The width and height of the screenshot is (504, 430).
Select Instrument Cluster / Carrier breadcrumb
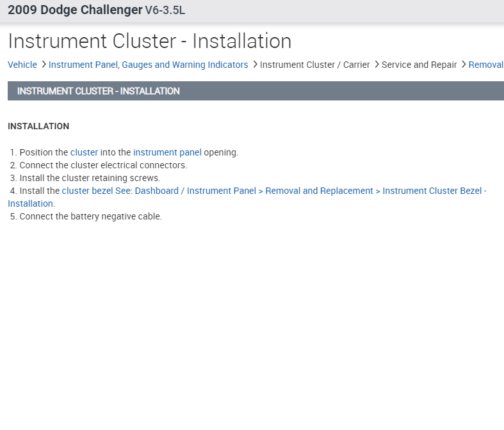(314, 65)
